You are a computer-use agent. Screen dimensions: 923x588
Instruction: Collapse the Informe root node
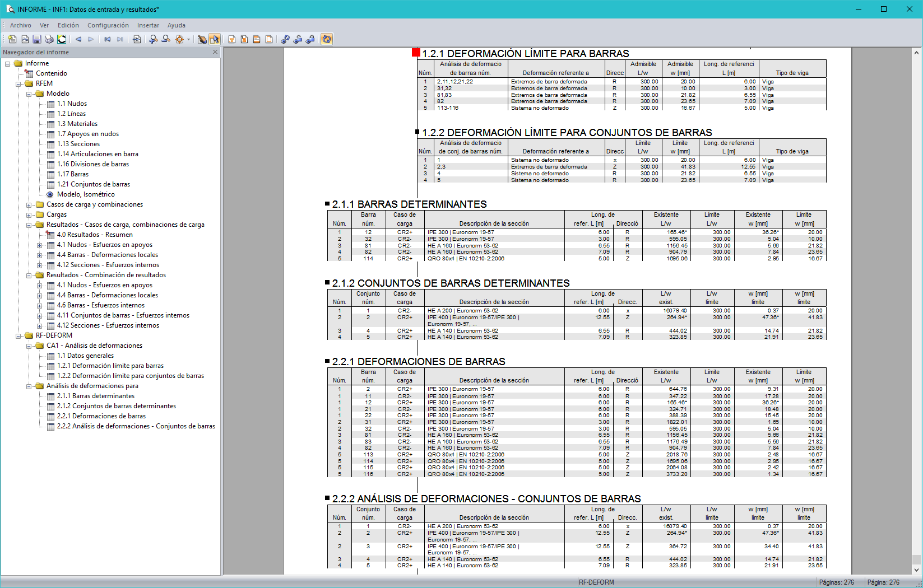pyautogui.click(x=8, y=63)
